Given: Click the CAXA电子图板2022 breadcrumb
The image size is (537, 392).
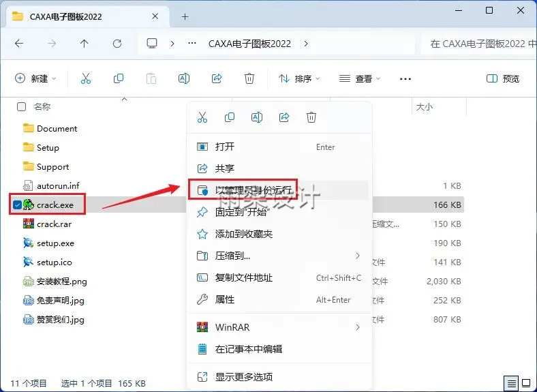Looking at the screenshot, I should [249, 44].
